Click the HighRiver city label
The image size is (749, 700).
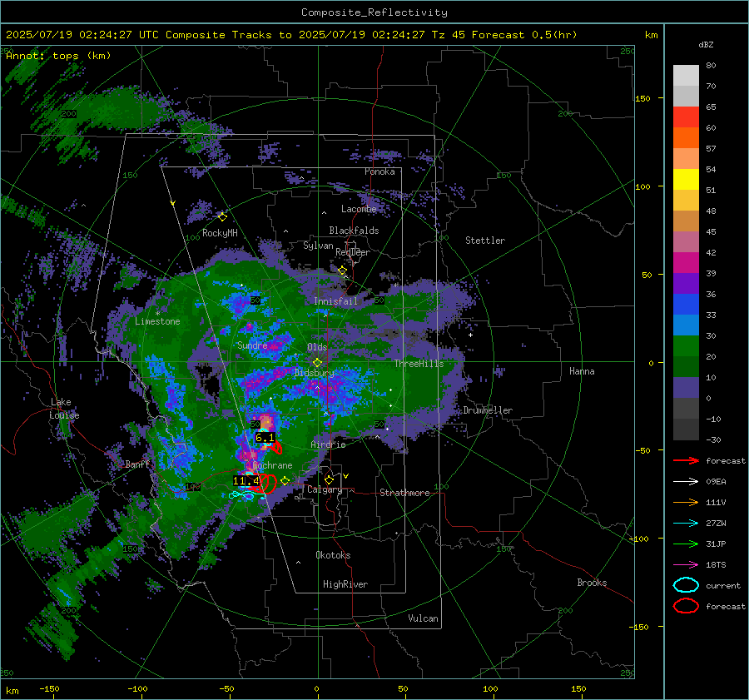[x=345, y=584]
